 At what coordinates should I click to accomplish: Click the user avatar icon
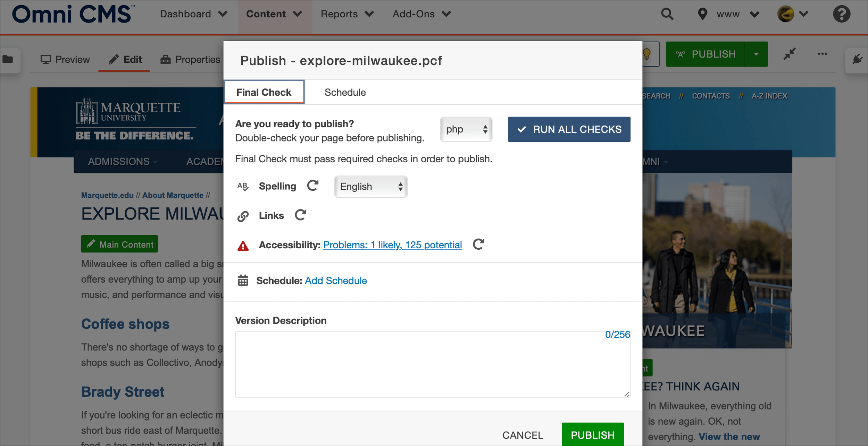point(785,14)
